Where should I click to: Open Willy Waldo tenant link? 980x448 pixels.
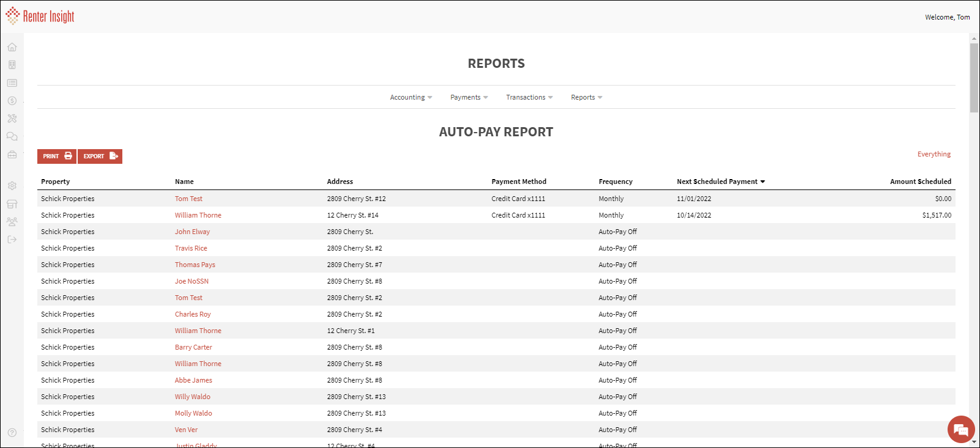coord(193,397)
